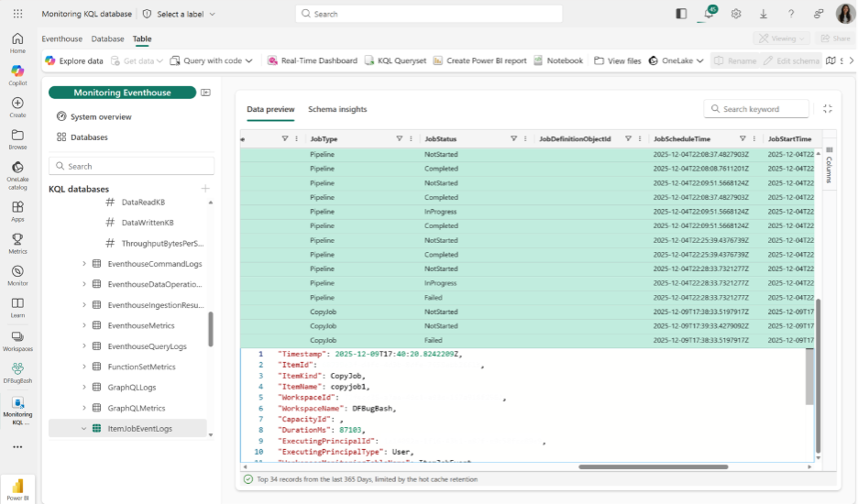Click the top Search box
This screenshot has width=858, height=504.
(x=429, y=14)
